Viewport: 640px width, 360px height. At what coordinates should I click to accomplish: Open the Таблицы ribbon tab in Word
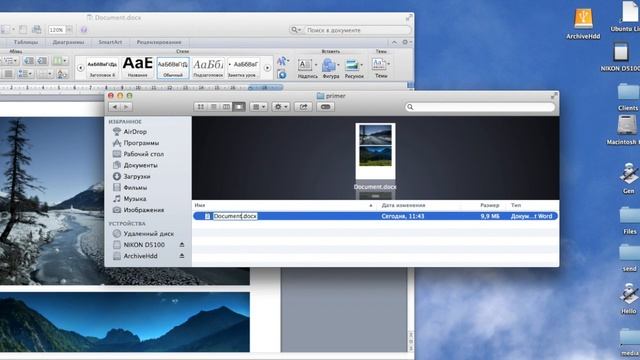(x=26, y=42)
